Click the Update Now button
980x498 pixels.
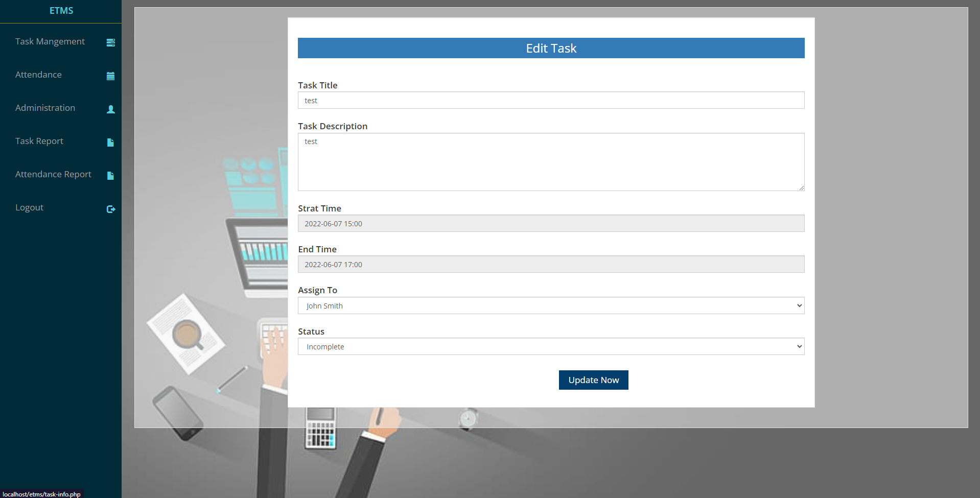click(x=593, y=380)
